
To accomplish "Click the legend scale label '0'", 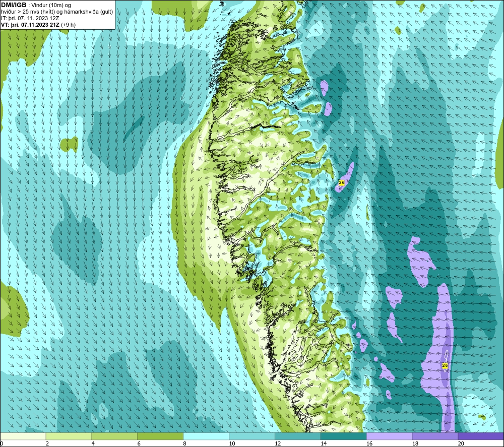I will 2,443.
